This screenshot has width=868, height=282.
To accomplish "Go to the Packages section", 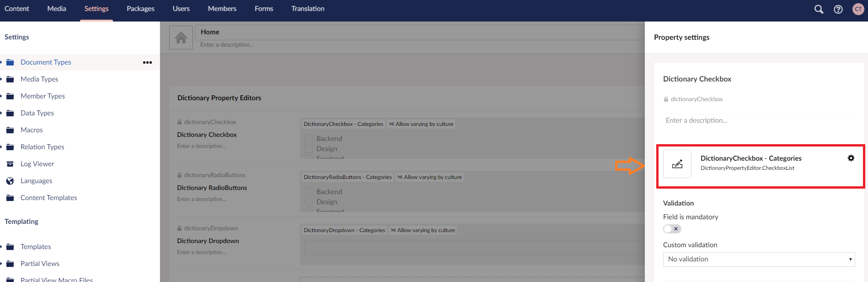I will (x=140, y=9).
